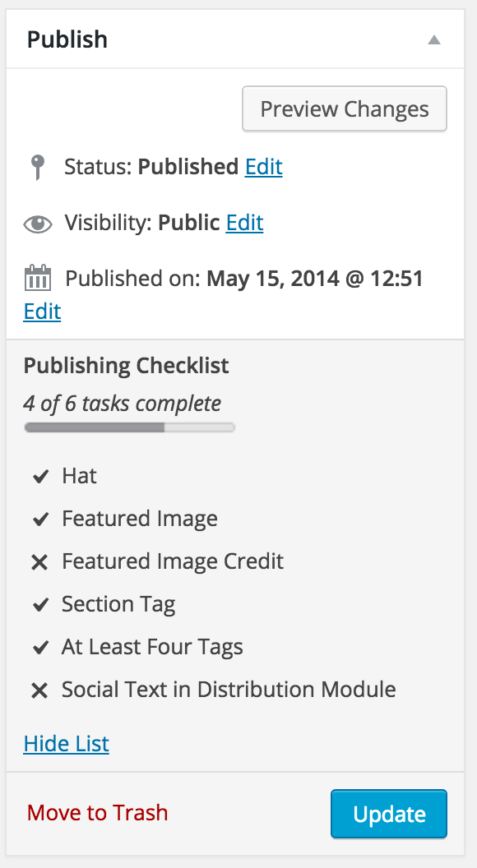Image resolution: width=477 pixels, height=868 pixels.
Task: Click the X icon beside Social Text item
Action: [39, 690]
